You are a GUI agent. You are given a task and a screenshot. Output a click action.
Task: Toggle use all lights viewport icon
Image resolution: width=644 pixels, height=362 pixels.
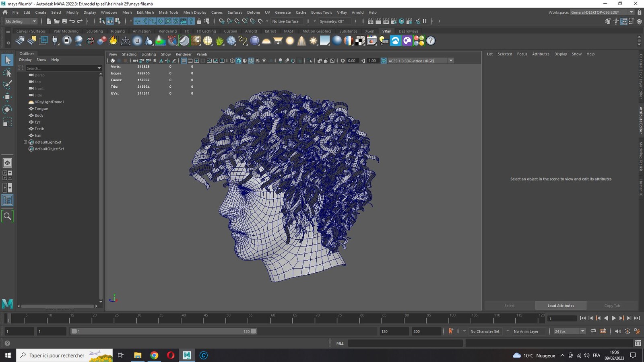click(x=264, y=61)
